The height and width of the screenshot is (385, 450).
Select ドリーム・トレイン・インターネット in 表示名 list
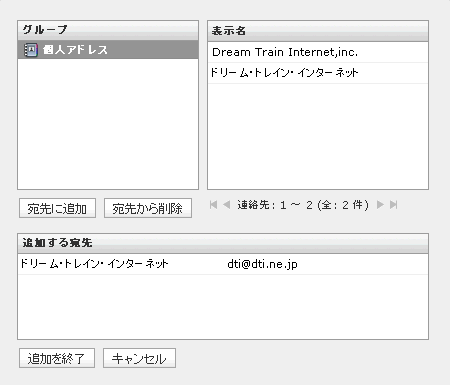click(x=318, y=73)
